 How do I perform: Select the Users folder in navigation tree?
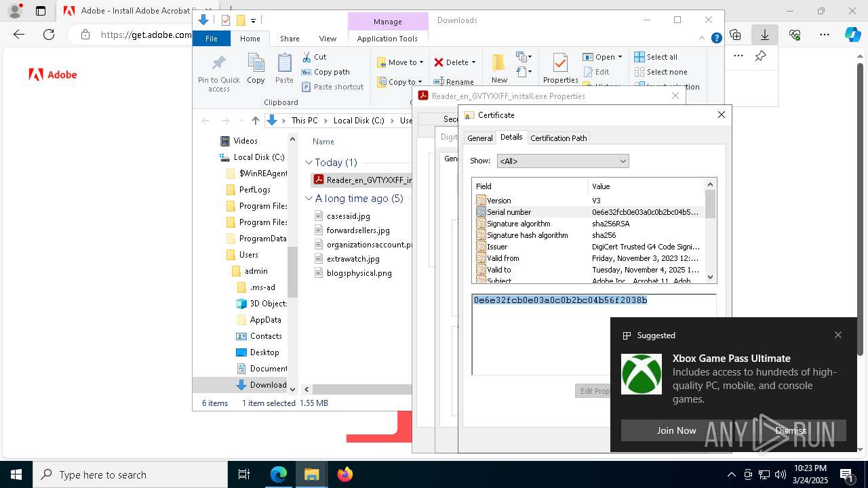point(248,255)
